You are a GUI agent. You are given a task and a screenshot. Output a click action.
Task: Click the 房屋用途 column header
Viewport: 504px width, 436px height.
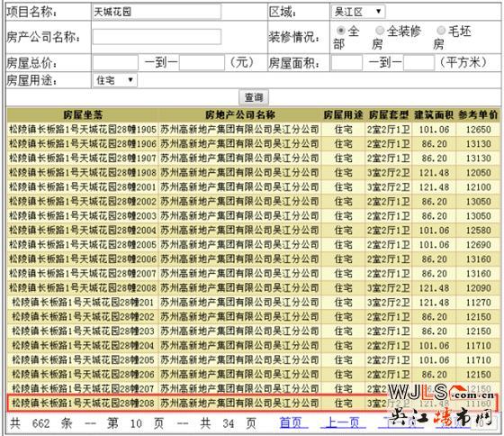tap(343, 115)
